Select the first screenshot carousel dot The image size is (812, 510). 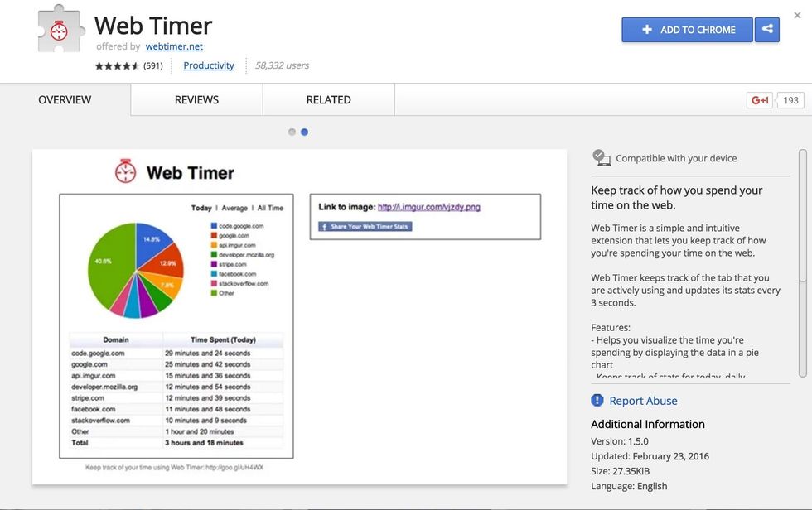292,132
